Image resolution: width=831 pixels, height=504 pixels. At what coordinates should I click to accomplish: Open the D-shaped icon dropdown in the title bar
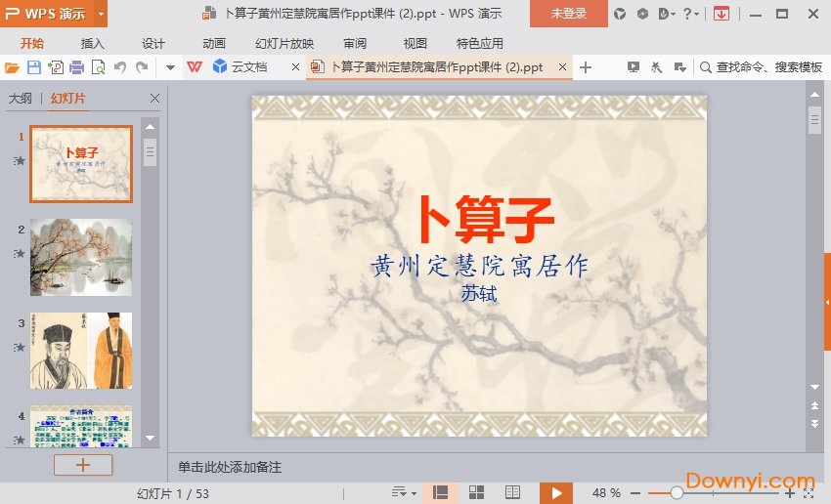[666, 14]
